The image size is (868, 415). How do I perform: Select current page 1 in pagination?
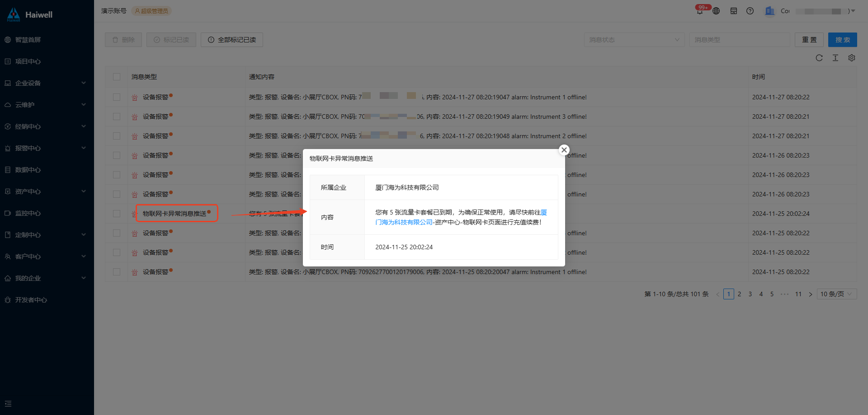[x=729, y=294]
